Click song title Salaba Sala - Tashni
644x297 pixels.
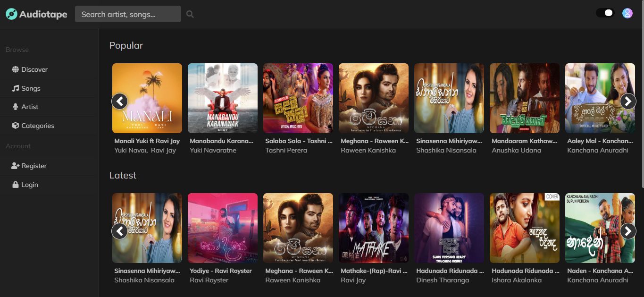[299, 141]
